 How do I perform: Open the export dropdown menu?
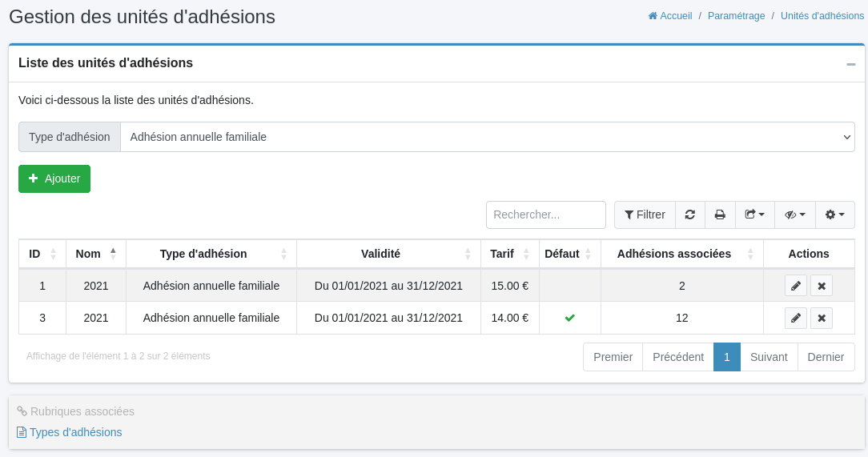pyautogui.click(x=754, y=214)
